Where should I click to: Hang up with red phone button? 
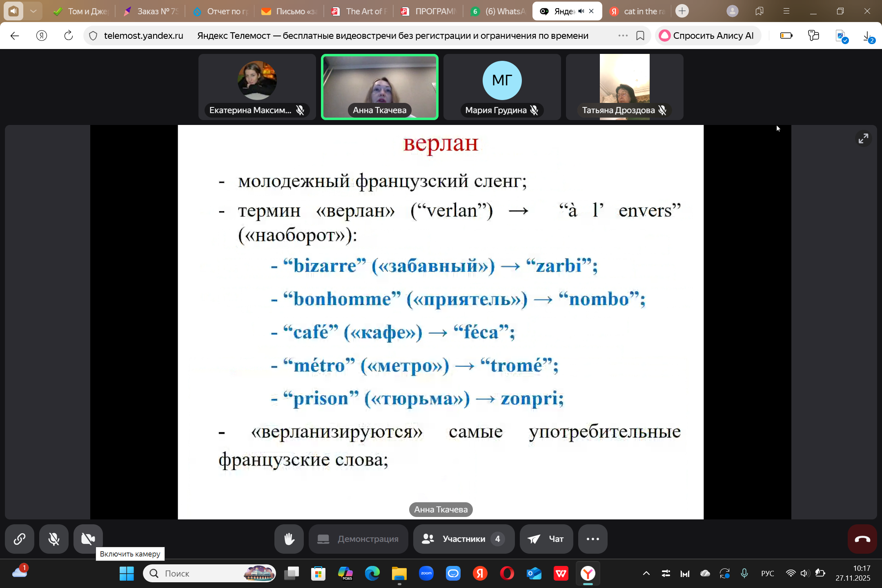click(862, 539)
